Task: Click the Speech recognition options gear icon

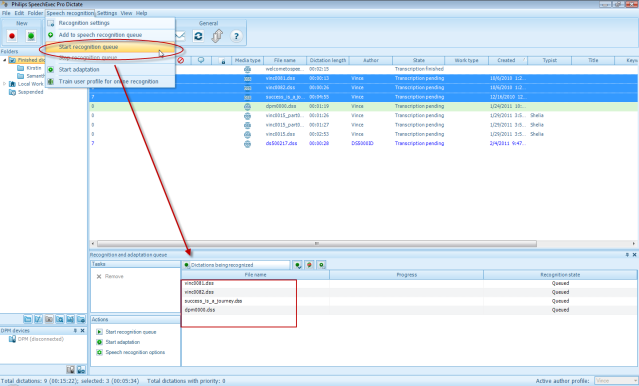Action: tap(99, 352)
